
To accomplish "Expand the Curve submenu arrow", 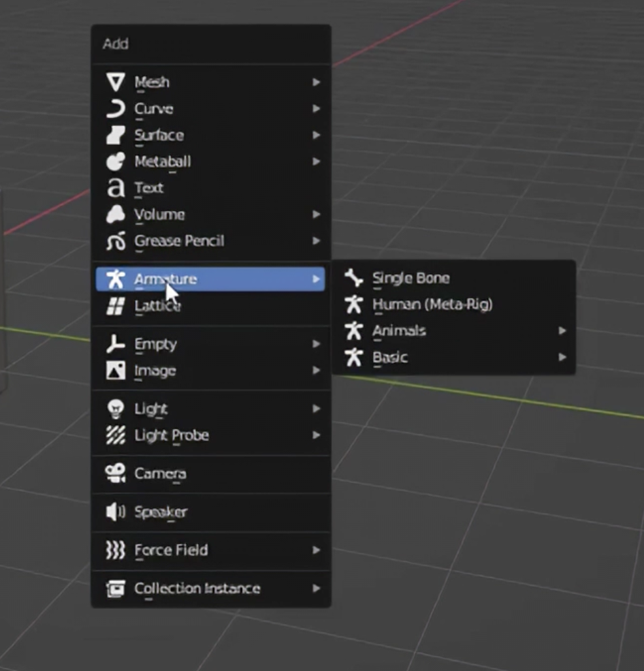I will (x=316, y=109).
